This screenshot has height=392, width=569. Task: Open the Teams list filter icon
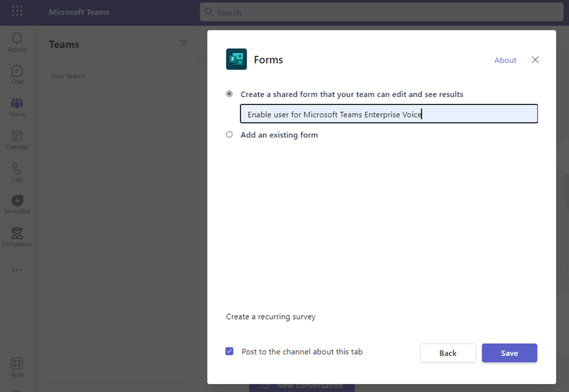pos(183,43)
